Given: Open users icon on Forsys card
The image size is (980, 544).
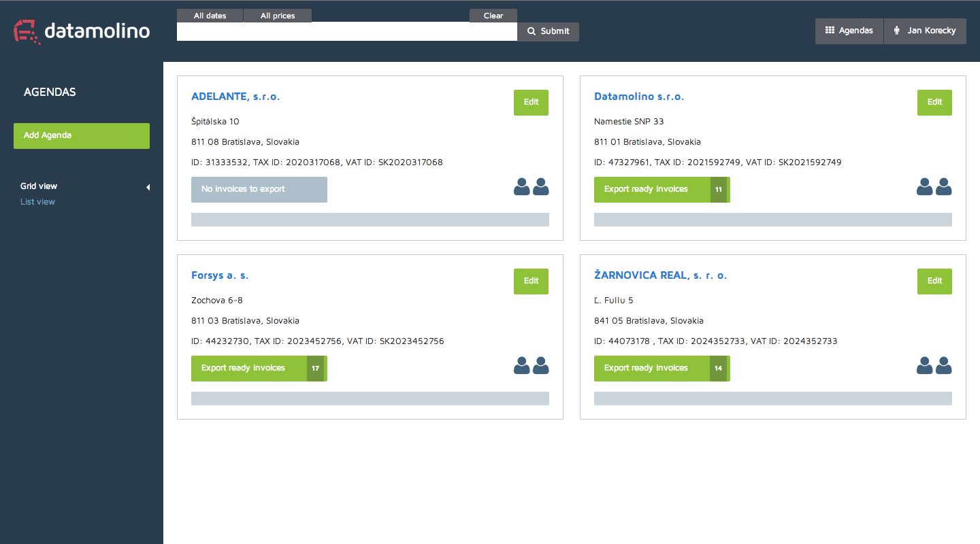Looking at the screenshot, I should (x=531, y=366).
